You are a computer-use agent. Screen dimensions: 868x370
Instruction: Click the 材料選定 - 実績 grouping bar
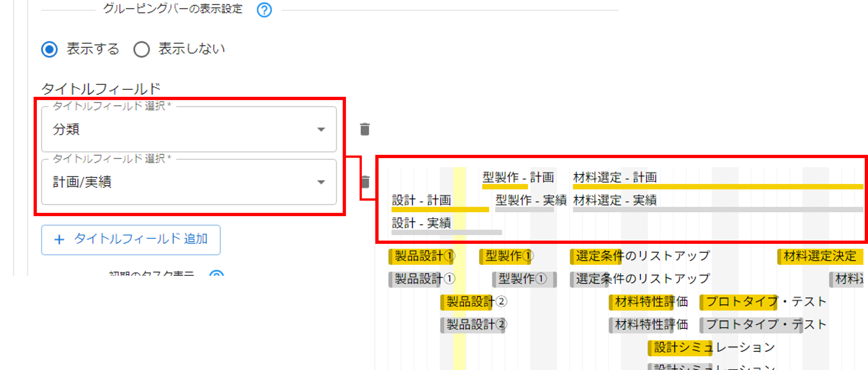[x=718, y=209]
